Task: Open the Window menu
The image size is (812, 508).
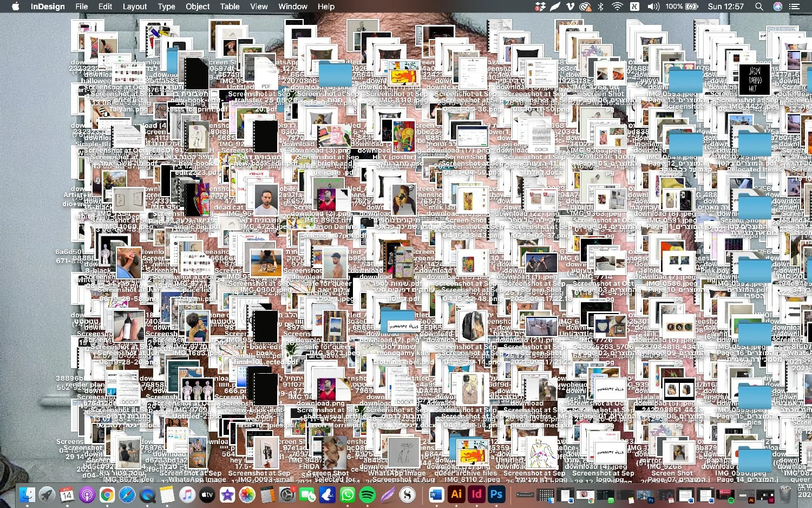Action: (x=293, y=6)
